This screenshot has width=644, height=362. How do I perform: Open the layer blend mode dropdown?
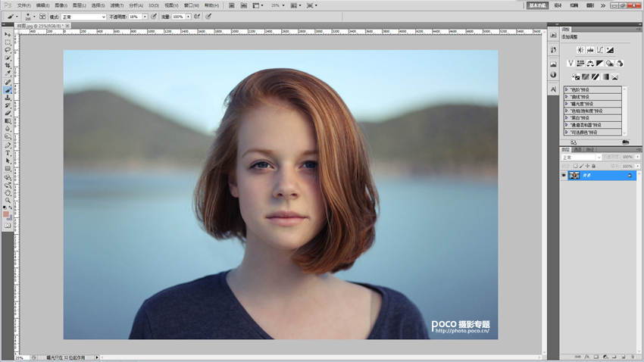581,158
